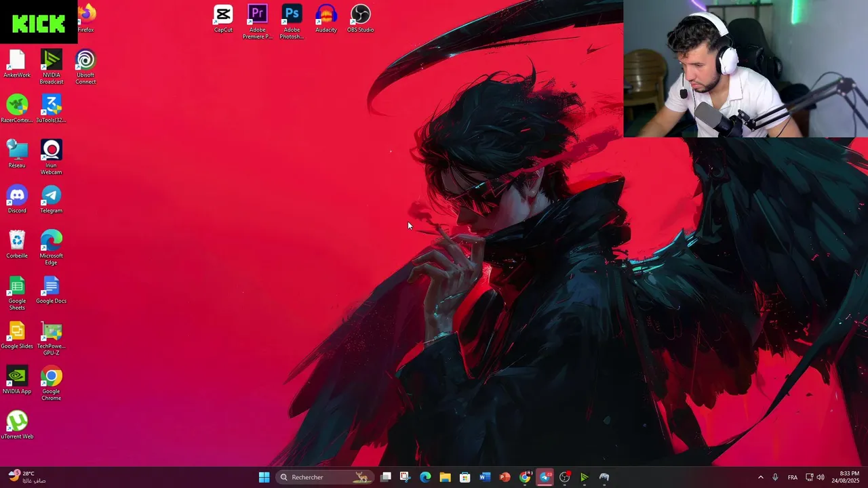Switch to Telegram in the taskbar
Image resolution: width=868 pixels, height=488 pixels.
coord(545,477)
